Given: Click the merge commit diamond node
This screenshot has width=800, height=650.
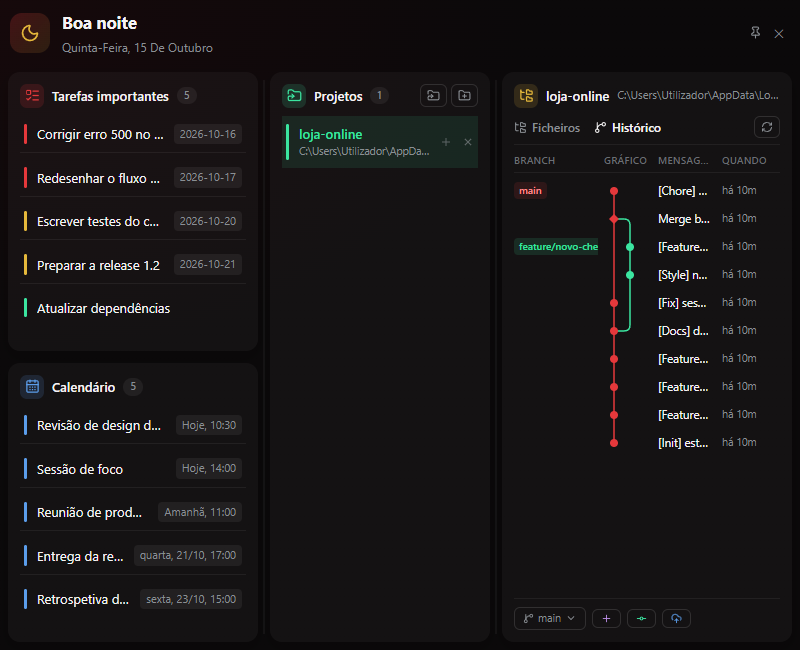Looking at the screenshot, I should click(x=614, y=219).
